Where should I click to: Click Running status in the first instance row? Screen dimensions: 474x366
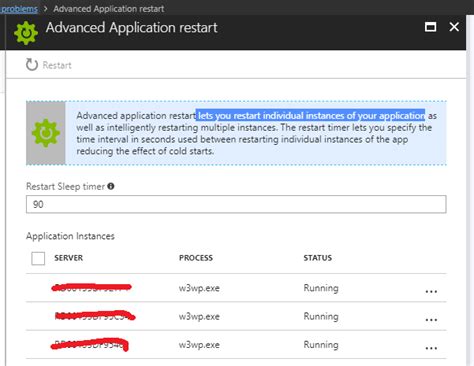[321, 288]
